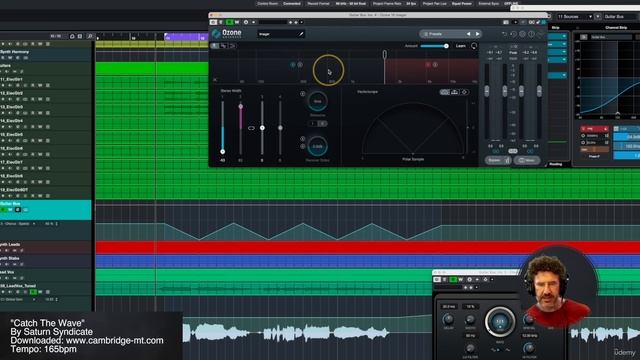Toggle Stereoize power button in Ozone
The height and width of the screenshot is (360, 640).
302,94
